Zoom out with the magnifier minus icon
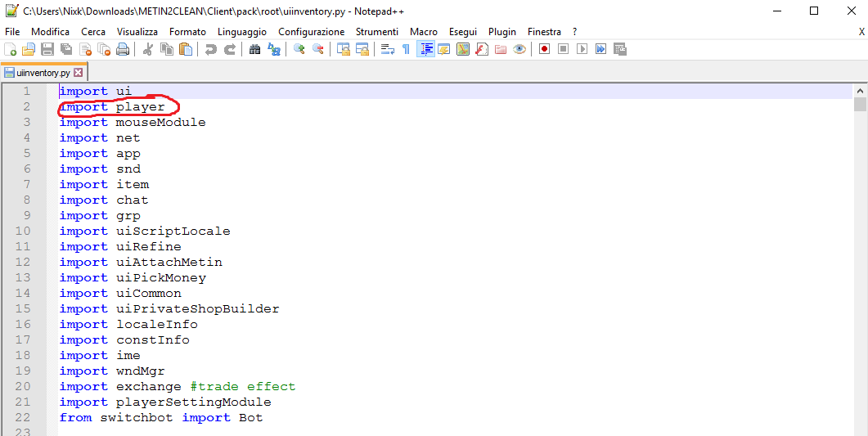 pos(317,49)
